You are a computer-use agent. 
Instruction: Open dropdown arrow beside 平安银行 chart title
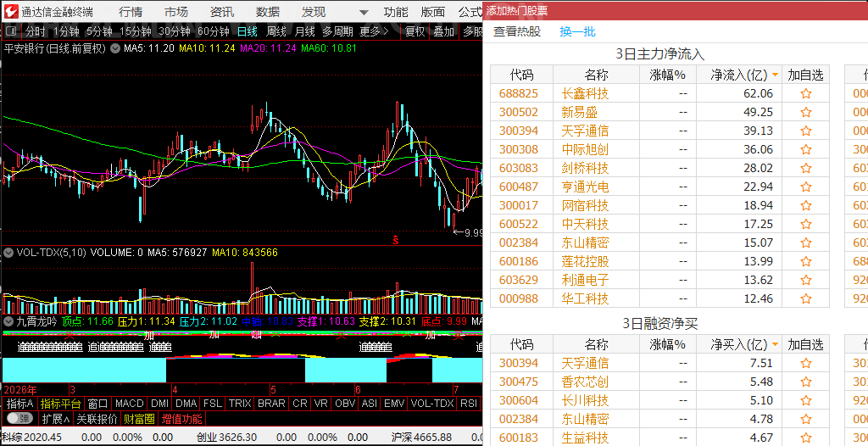coord(115,48)
